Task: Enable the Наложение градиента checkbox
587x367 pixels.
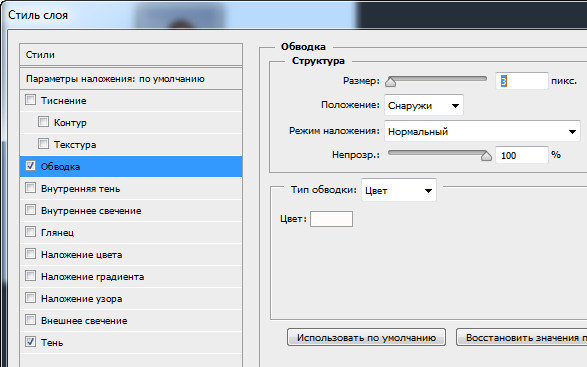Action: pos(30,276)
